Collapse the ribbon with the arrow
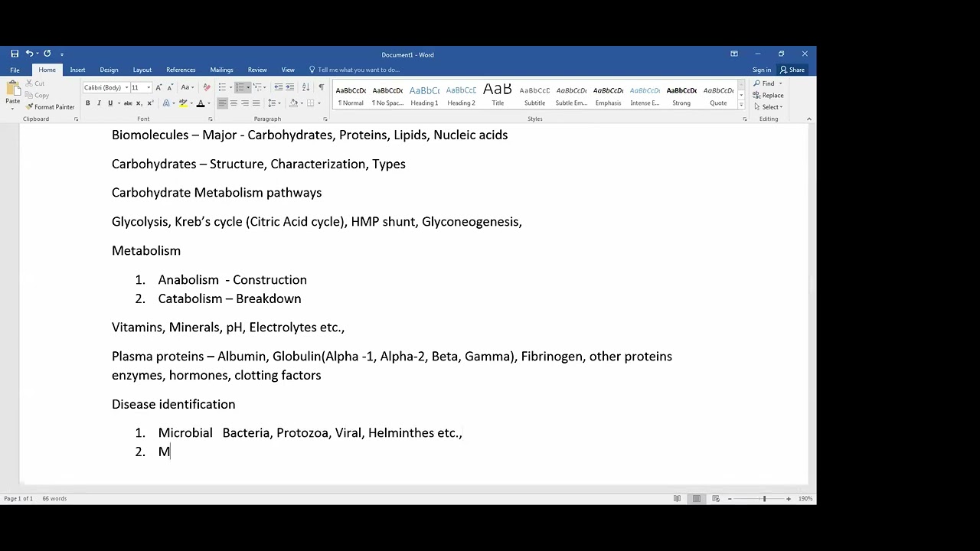 (x=808, y=119)
